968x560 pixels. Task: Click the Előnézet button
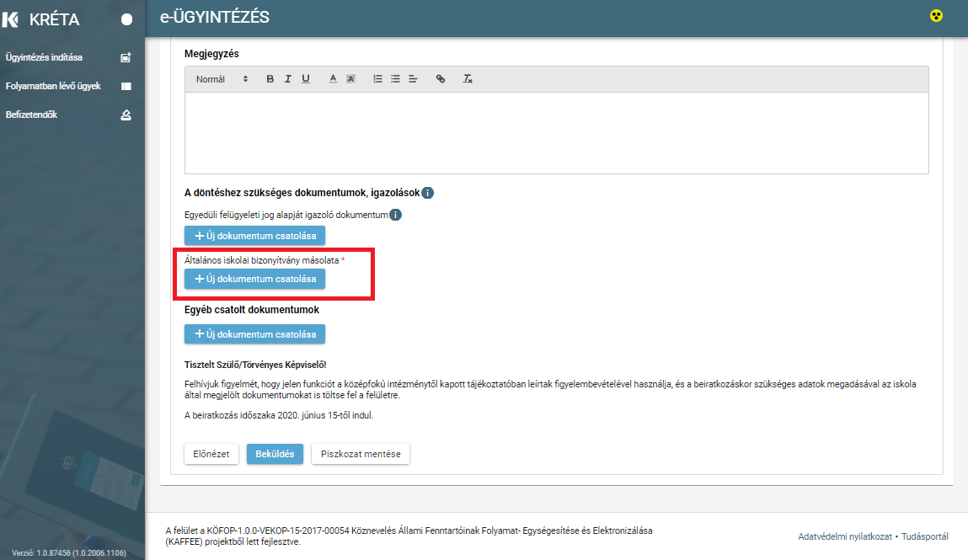[x=211, y=454]
